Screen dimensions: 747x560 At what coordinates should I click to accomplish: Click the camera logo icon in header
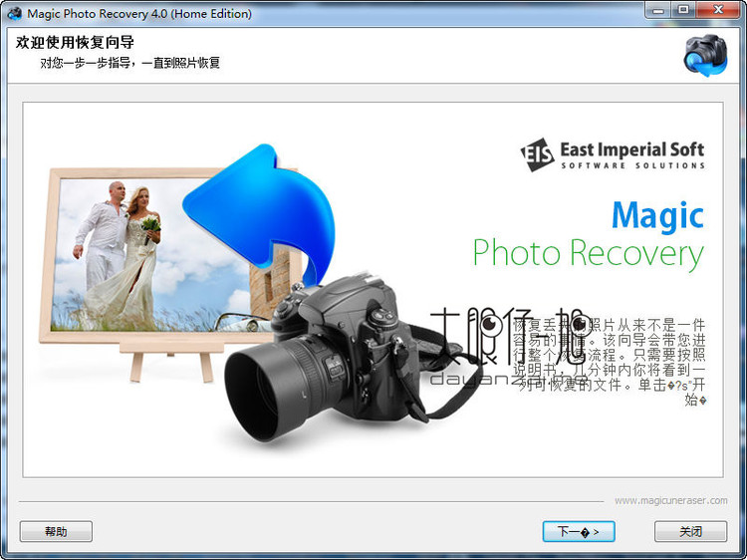pyautogui.click(x=706, y=55)
